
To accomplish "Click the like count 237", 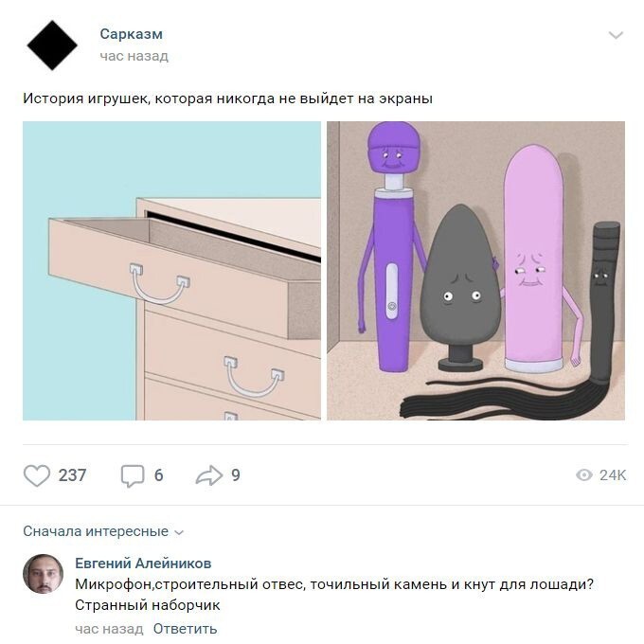I will pyautogui.click(x=72, y=475).
